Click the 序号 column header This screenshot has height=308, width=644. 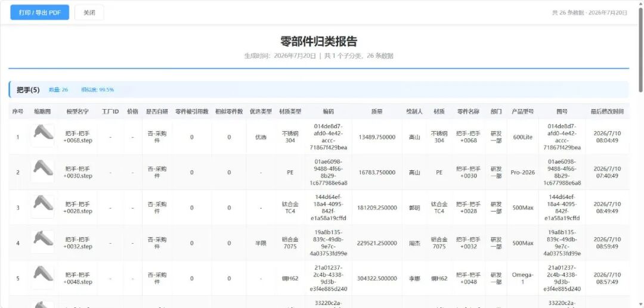[18, 111]
